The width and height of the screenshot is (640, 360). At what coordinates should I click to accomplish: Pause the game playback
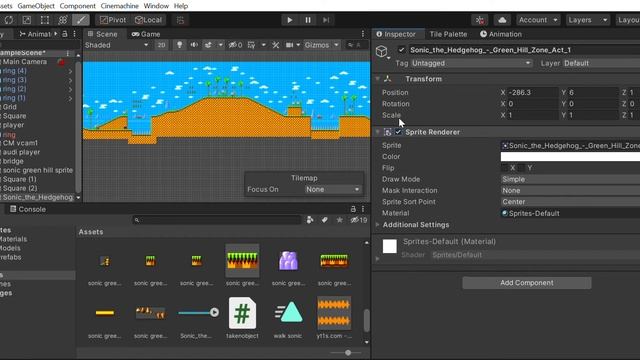click(x=308, y=20)
